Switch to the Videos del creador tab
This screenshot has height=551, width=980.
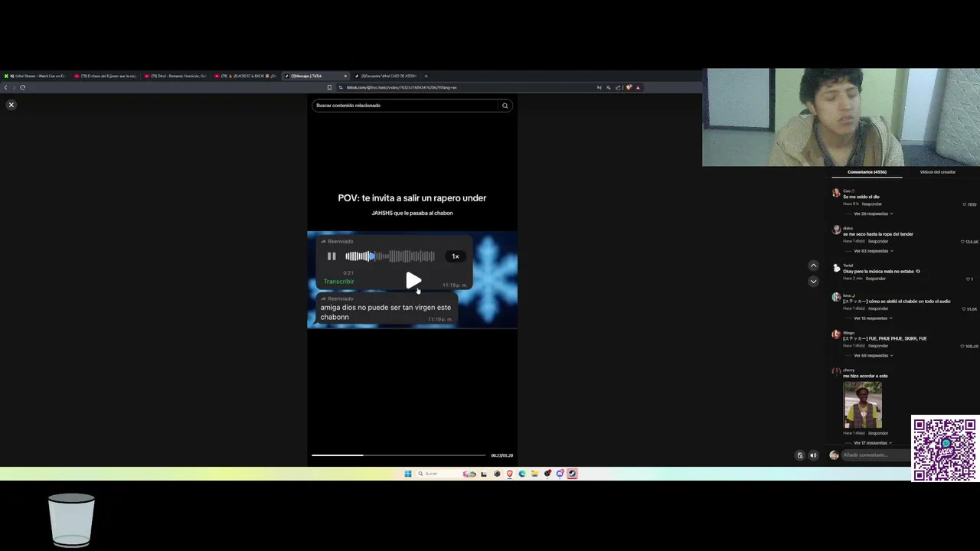tap(937, 172)
